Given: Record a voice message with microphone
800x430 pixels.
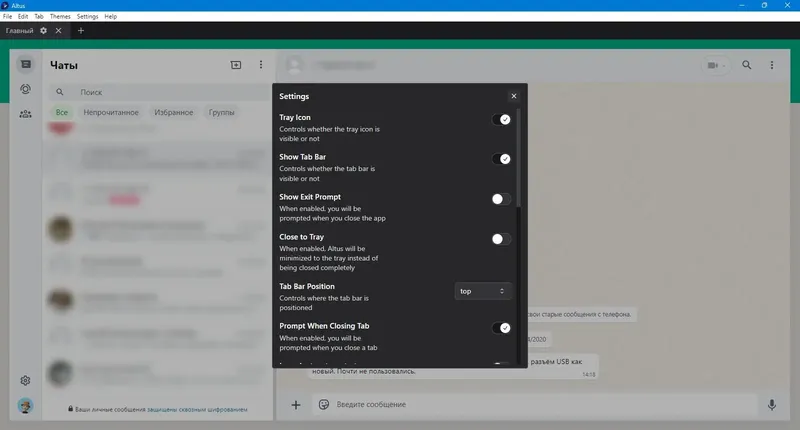Looking at the screenshot, I should coord(772,405).
